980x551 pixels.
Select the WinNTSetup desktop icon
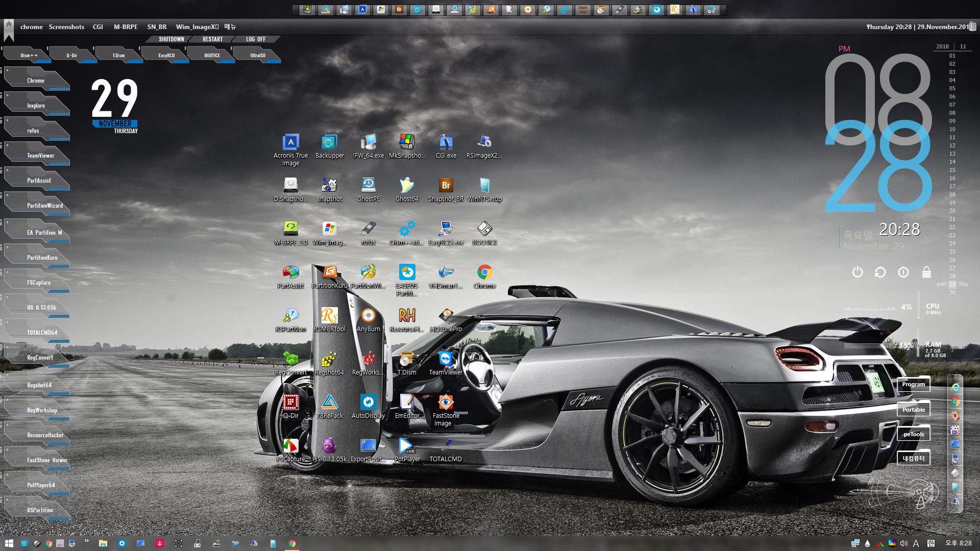tap(484, 190)
